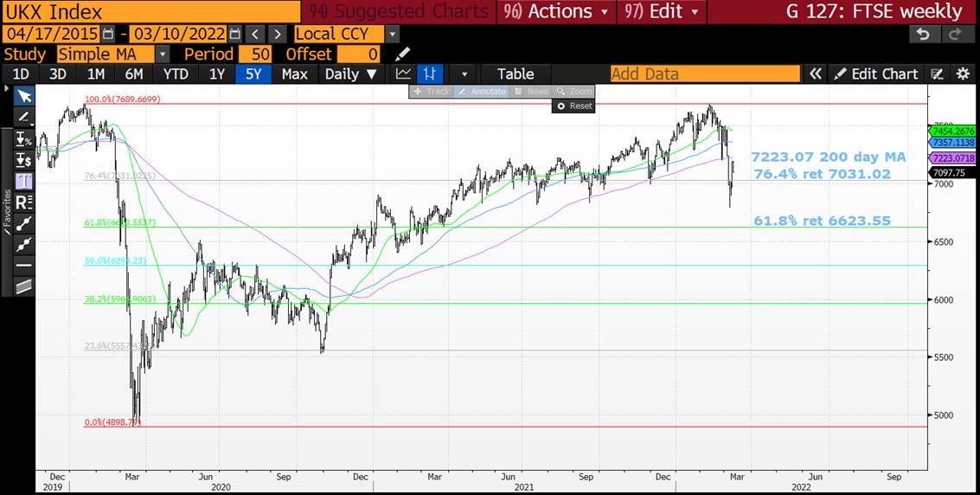Choose the text annotation tool
This screenshot has width=980, height=495.
24,181
